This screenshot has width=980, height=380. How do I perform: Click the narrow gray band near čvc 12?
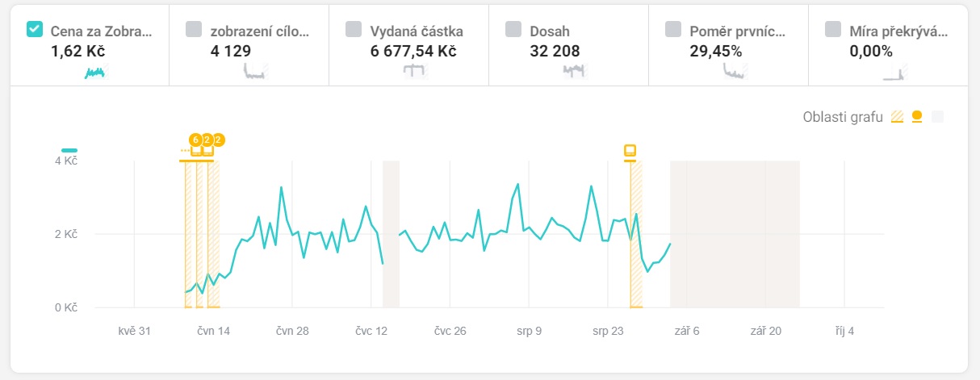(391, 234)
